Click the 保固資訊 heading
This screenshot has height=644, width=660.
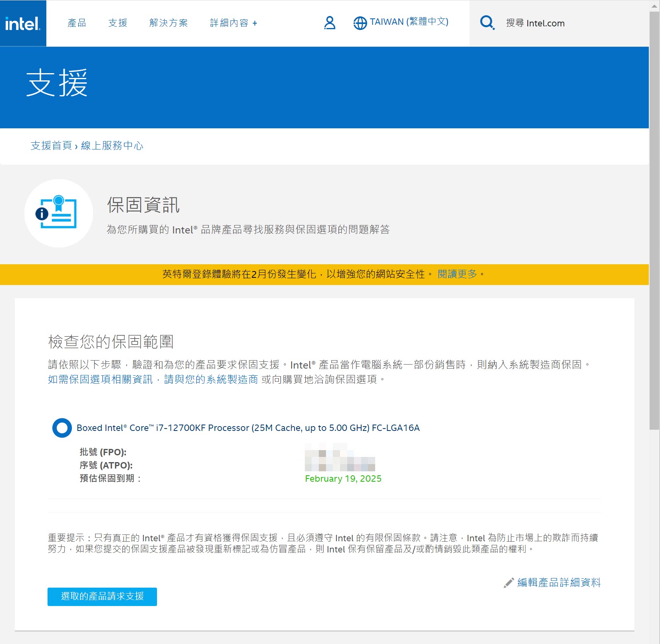[x=143, y=205]
